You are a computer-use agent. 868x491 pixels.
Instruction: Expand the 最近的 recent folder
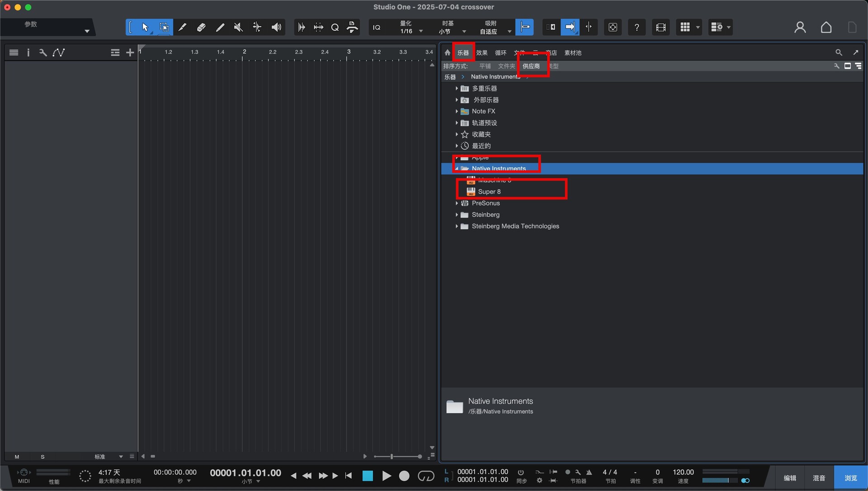(457, 146)
